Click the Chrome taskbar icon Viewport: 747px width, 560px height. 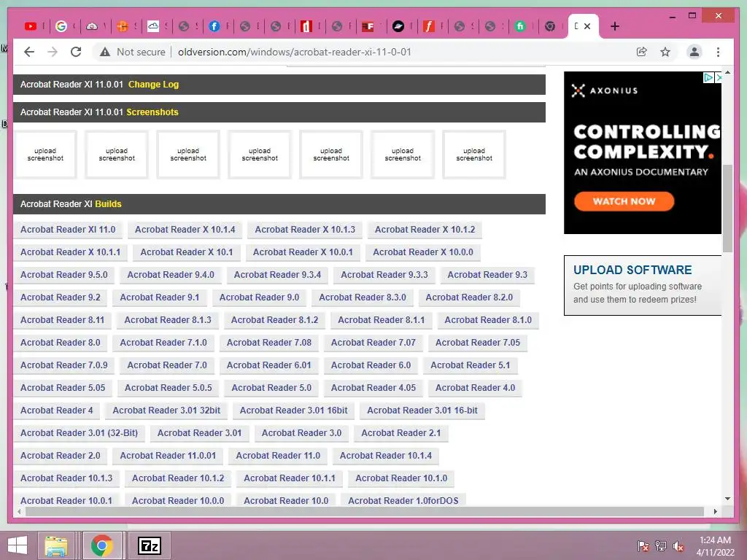pos(102,545)
